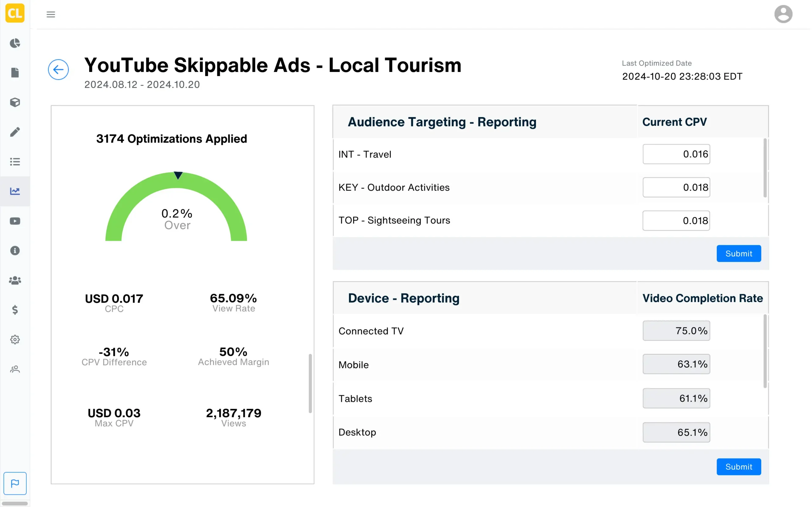
Task: Open the package icon in the sidebar
Action: [15, 102]
